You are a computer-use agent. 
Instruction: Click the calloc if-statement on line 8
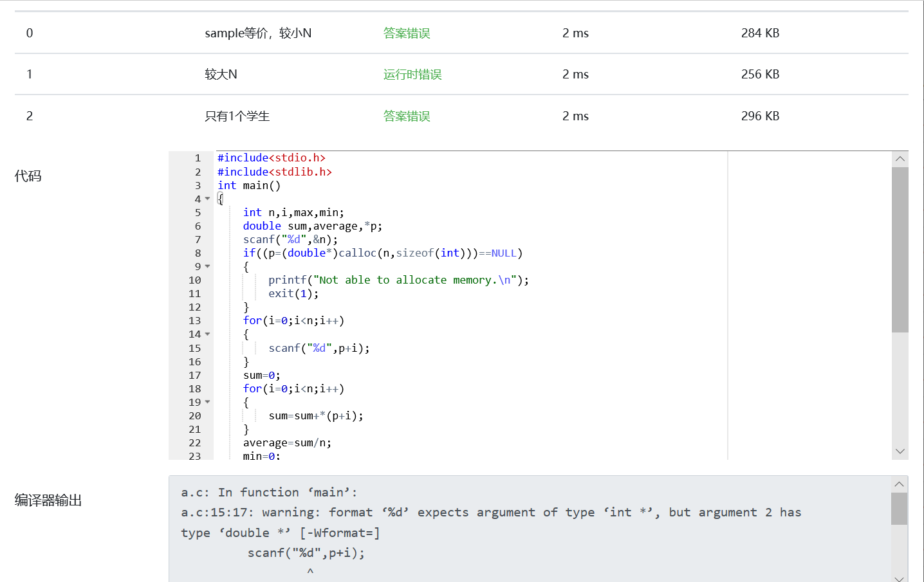[383, 253]
